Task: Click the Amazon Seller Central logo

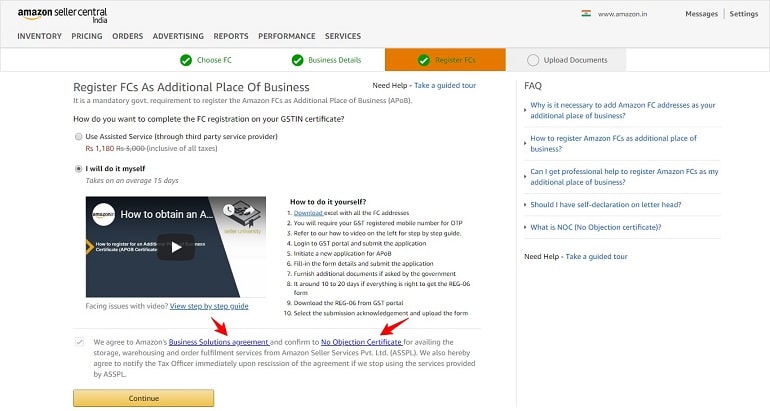Action: (62, 15)
